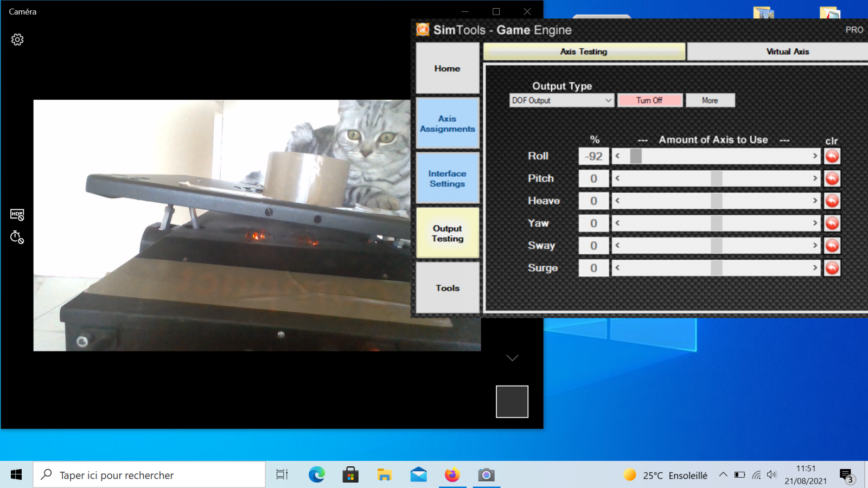Image resolution: width=868 pixels, height=488 pixels.
Task: Open Microsoft Edge from the taskbar
Action: pos(316,474)
